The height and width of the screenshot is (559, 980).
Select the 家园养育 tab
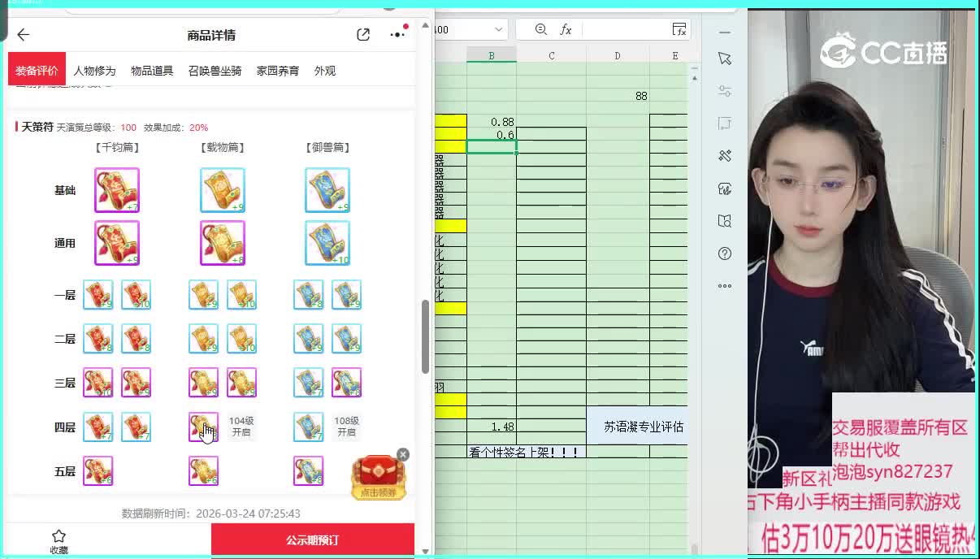[278, 71]
